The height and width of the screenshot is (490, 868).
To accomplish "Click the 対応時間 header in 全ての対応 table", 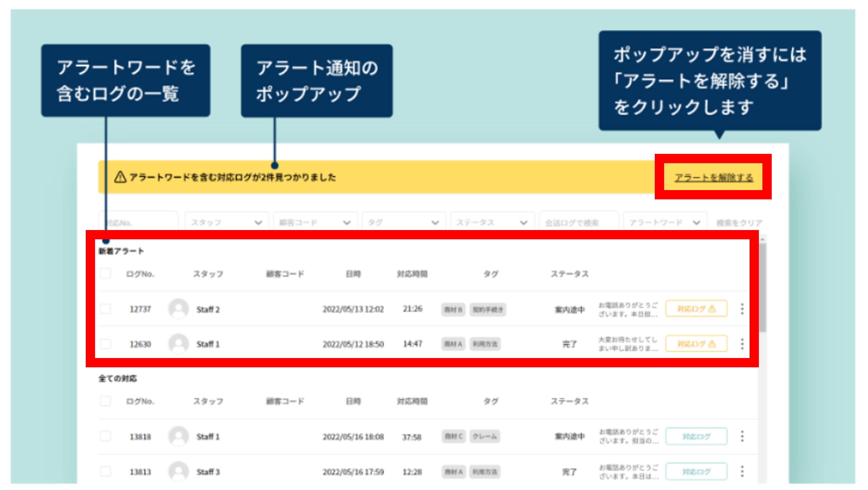I will [412, 401].
